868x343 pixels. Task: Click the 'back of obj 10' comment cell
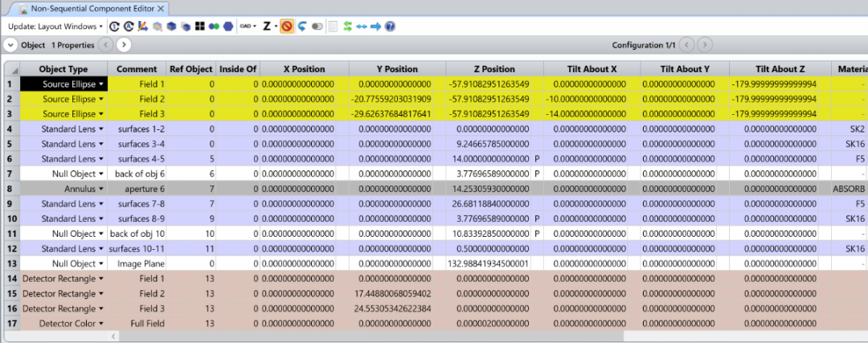(x=137, y=234)
